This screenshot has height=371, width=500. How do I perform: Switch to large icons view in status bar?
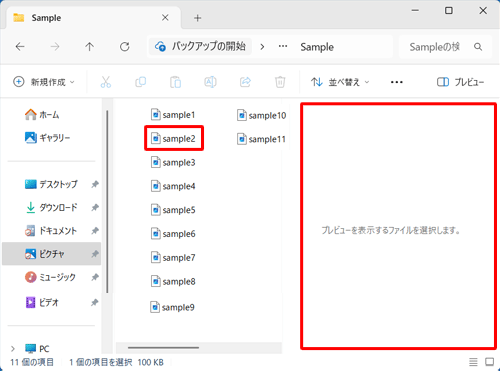point(490,362)
